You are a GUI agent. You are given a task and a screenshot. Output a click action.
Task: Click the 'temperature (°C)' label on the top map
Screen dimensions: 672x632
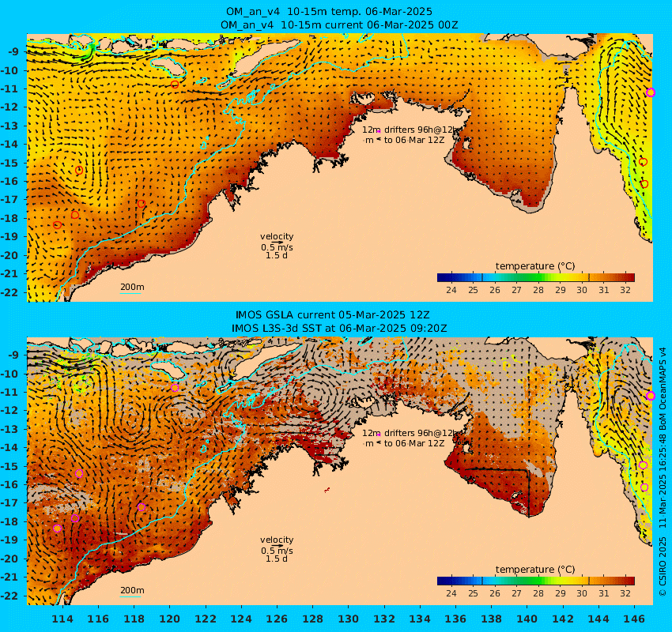pos(535,266)
